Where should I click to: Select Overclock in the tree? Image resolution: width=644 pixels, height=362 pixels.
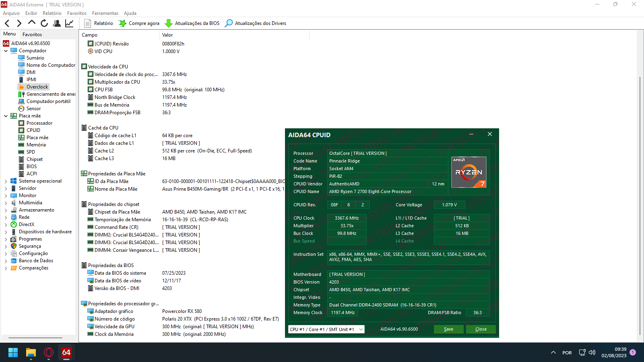37,87
